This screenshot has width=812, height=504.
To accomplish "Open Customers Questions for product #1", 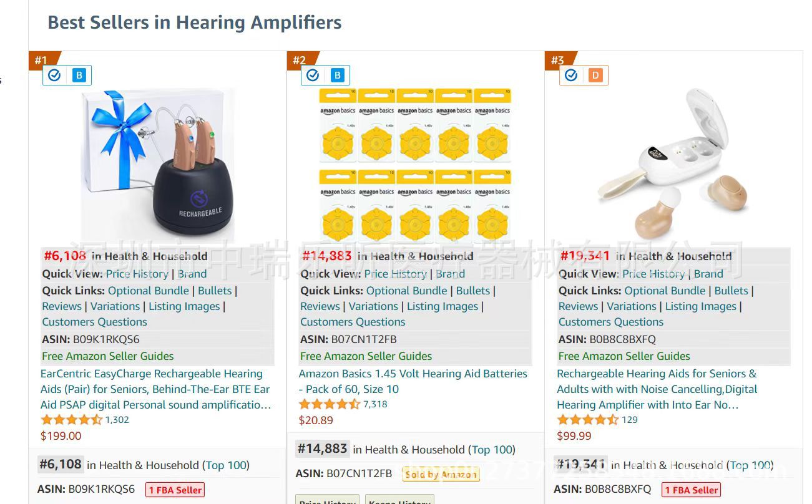I will (94, 322).
